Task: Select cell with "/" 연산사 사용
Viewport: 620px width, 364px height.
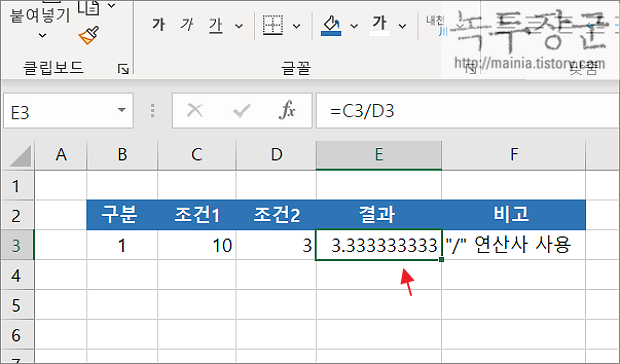Action: click(514, 245)
